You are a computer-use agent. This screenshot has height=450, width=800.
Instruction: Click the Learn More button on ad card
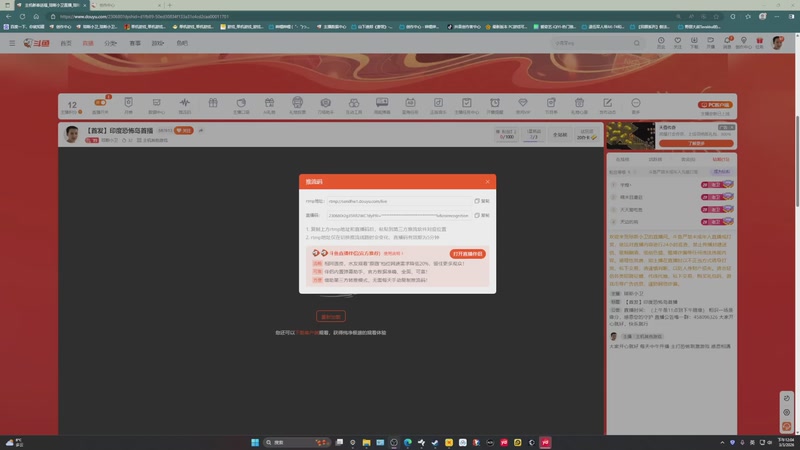tap(696, 143)
